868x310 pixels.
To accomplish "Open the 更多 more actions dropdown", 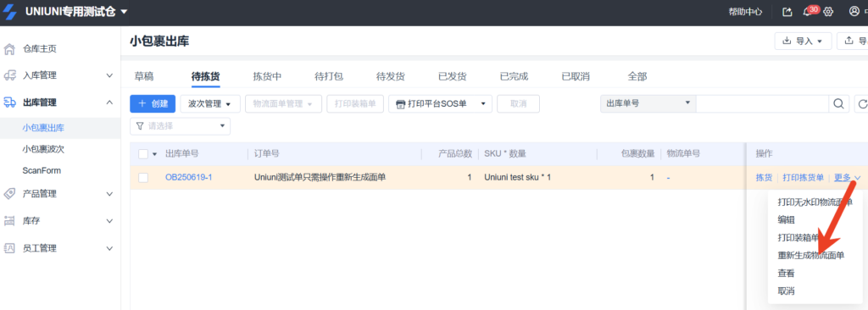I will point(848,178).
